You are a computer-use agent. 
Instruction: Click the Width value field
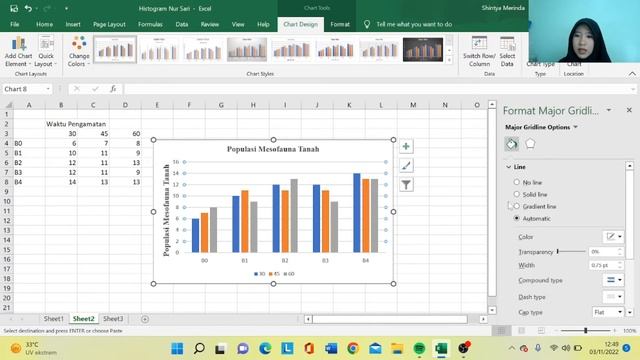[602, 265]
